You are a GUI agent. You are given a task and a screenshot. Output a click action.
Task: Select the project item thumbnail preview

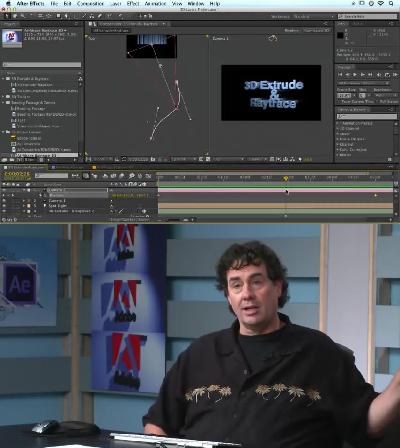(x=12, y=38)
